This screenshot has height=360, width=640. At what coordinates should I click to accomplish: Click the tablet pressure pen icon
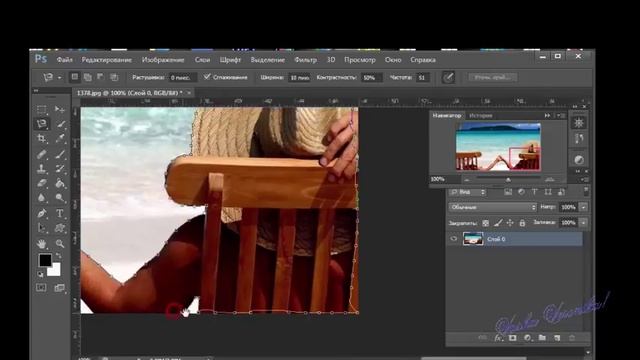[x=448, y=77]
